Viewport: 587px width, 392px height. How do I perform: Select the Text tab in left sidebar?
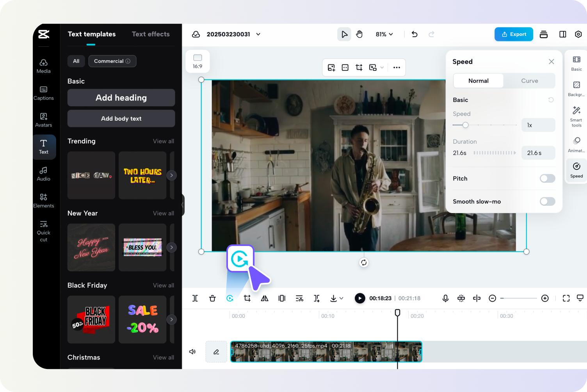(44, 147)
